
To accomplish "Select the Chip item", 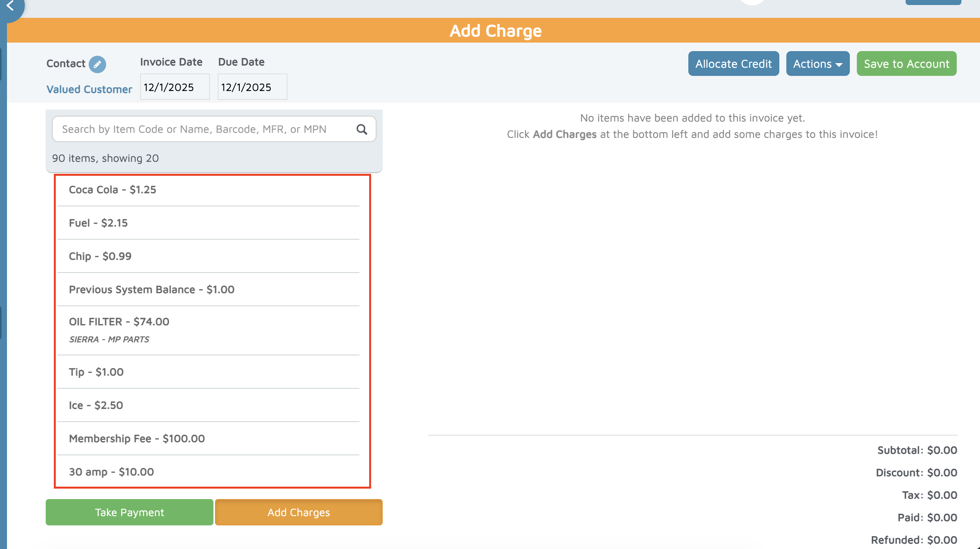I will (100, 256).
